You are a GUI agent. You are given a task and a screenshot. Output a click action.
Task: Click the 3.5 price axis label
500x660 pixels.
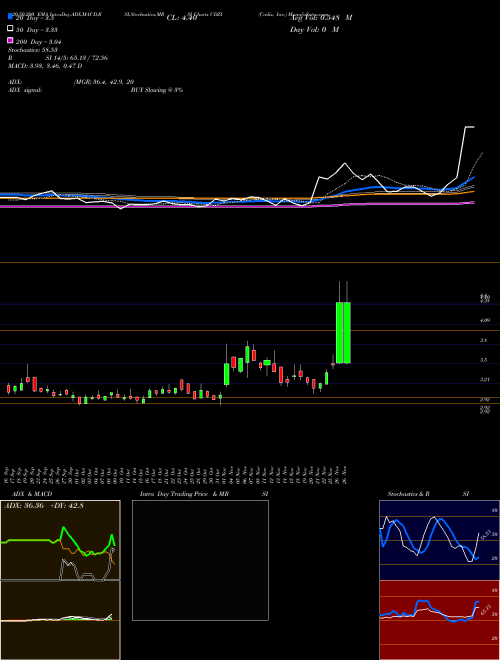click(x=484, y=360)
